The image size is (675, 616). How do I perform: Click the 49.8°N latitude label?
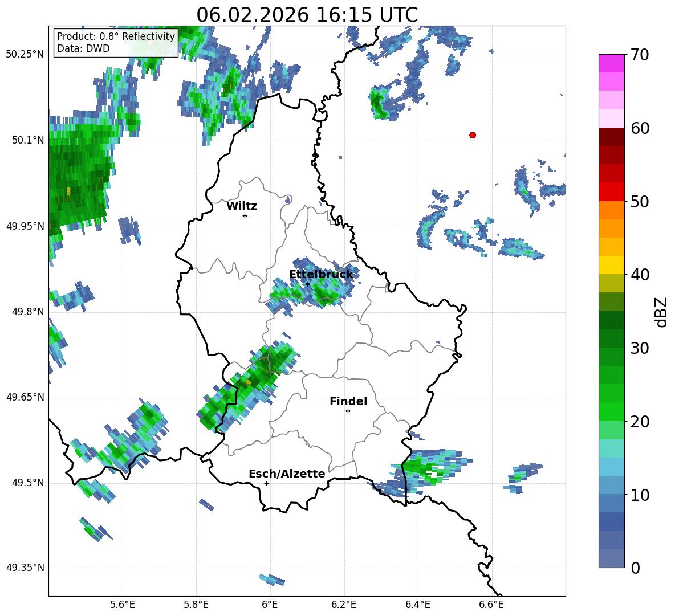click(28, 312)
